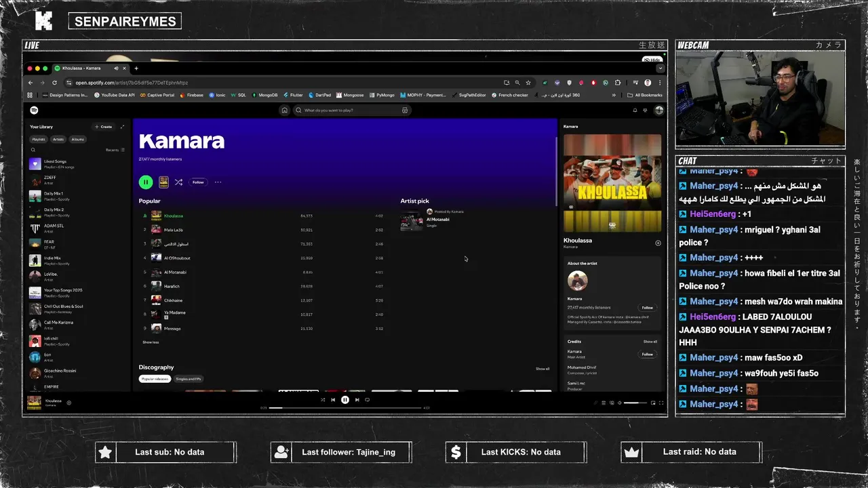The width and height of the screenshot is (868, 488).
Task: Seek along the song progress bar
Action: click(346, 408)
